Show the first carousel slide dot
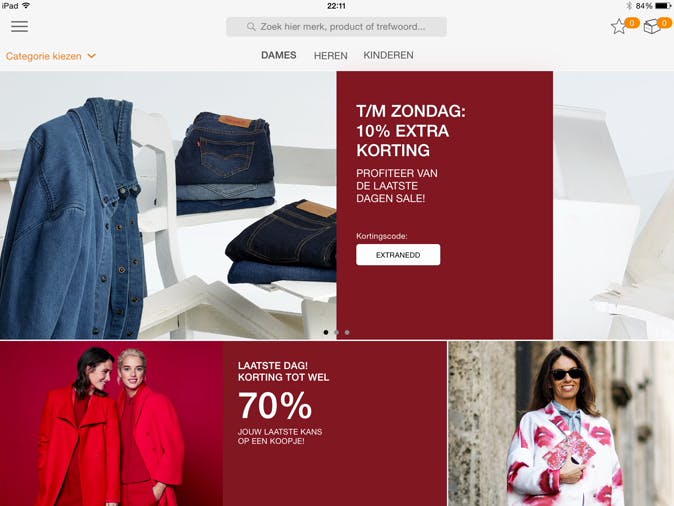Image resolution: width=674 pixels, height=506 pixels. pos(326,332)
